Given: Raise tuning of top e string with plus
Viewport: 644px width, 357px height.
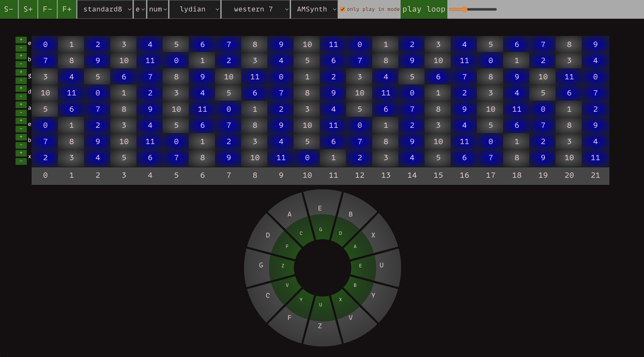Looking at the screenshot, I should pos(21,40).
